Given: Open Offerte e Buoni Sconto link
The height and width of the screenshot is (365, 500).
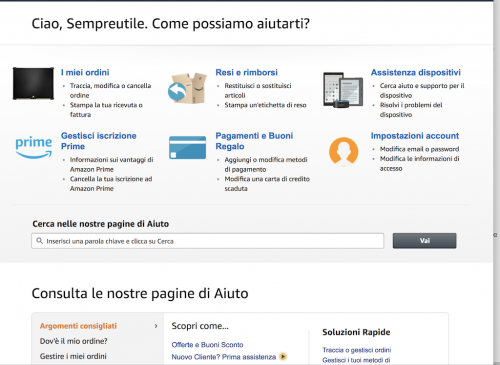Looking at the screenshot, I should coord(207,345).
